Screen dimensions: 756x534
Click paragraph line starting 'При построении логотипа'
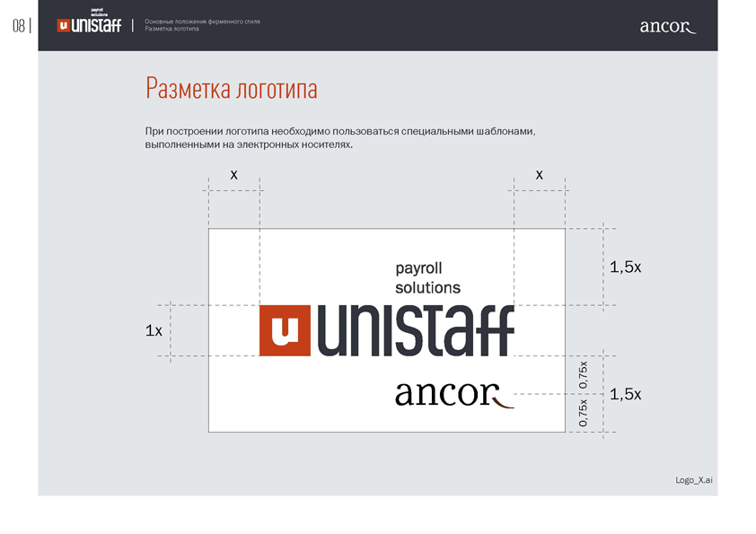(340, 131)
